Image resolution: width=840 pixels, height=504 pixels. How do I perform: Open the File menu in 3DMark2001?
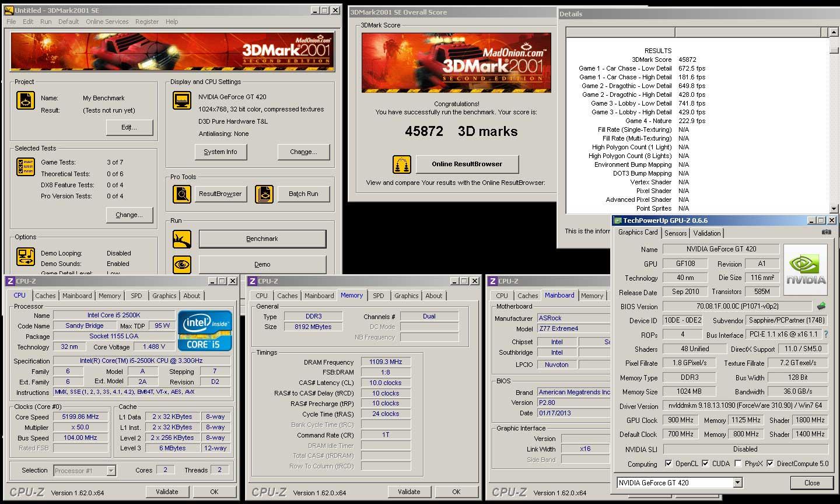[x=11, y=22]
